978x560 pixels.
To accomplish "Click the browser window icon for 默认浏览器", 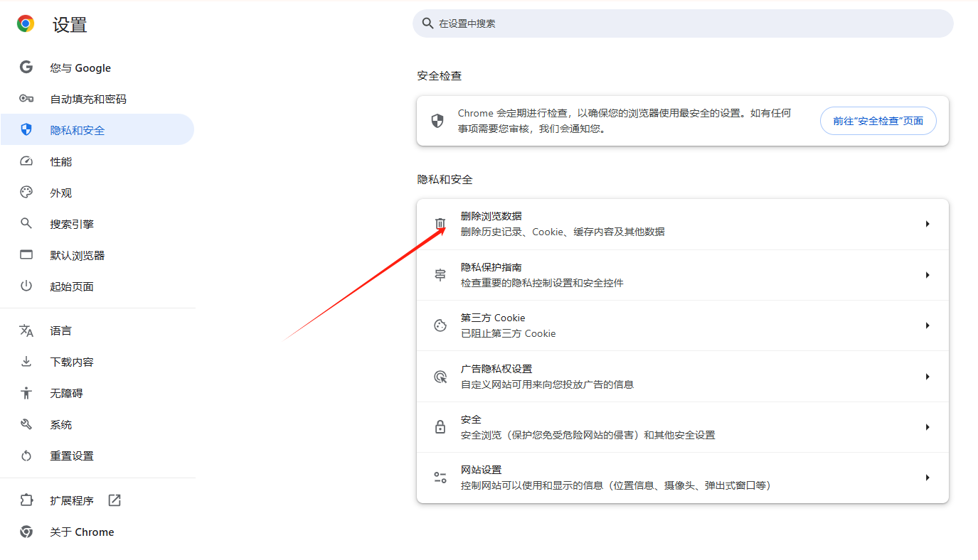I will (x=26, y=255).
